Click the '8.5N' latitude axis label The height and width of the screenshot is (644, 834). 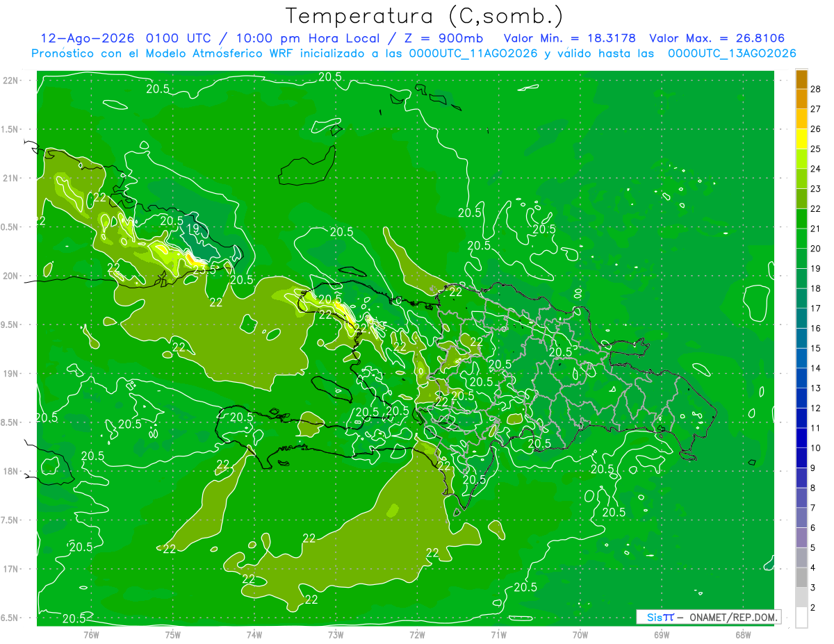pos(11,422)
